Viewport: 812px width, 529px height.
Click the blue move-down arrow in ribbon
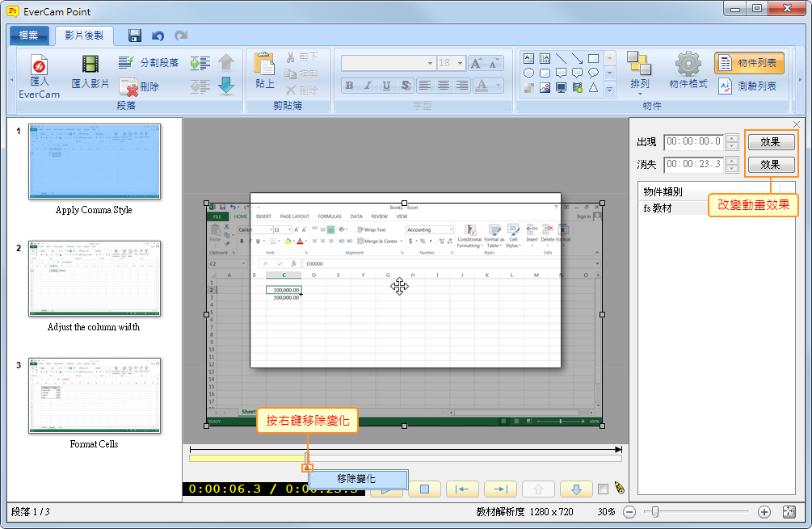pyautogui.click(x=226, y=86)
